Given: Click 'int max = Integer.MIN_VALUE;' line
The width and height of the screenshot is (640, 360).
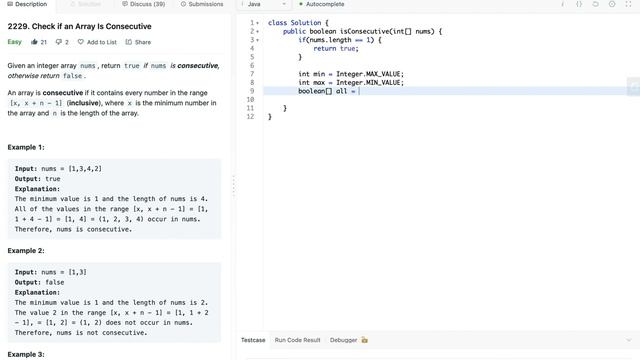Looking at the screenshot, I should [x=351, y=82].
